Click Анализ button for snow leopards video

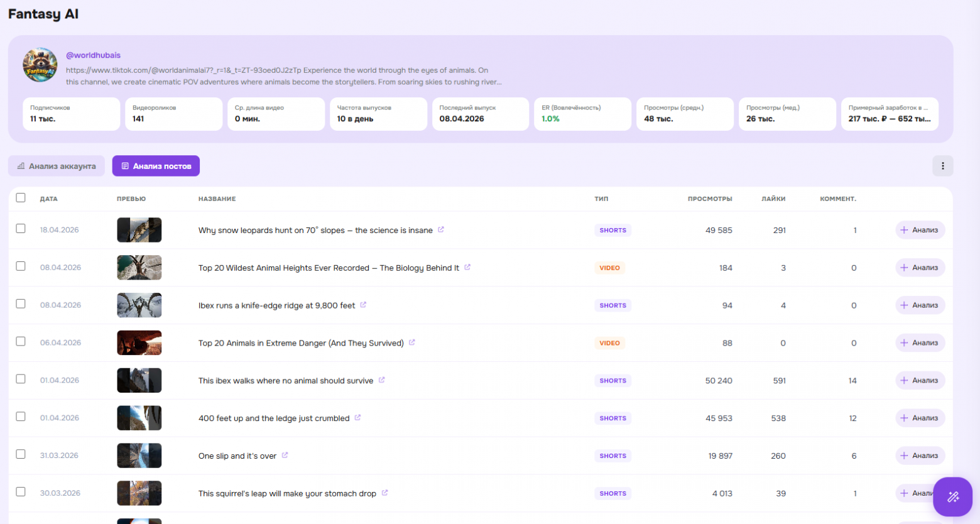tap(920, 230)
